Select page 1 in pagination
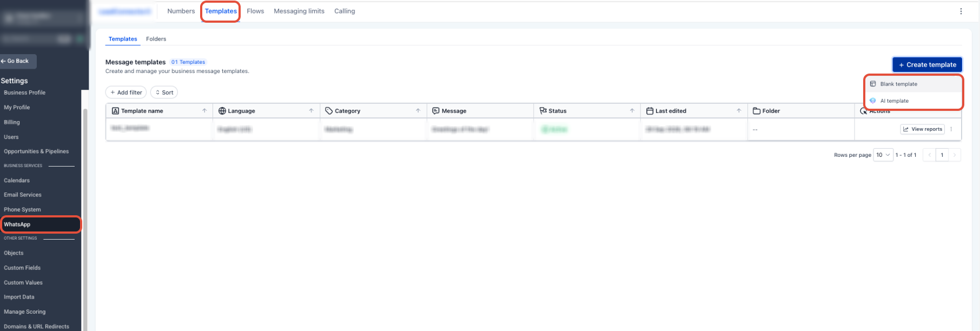Image resolution: width=980 pixels, height=331 pixels. tap(942, 155)
